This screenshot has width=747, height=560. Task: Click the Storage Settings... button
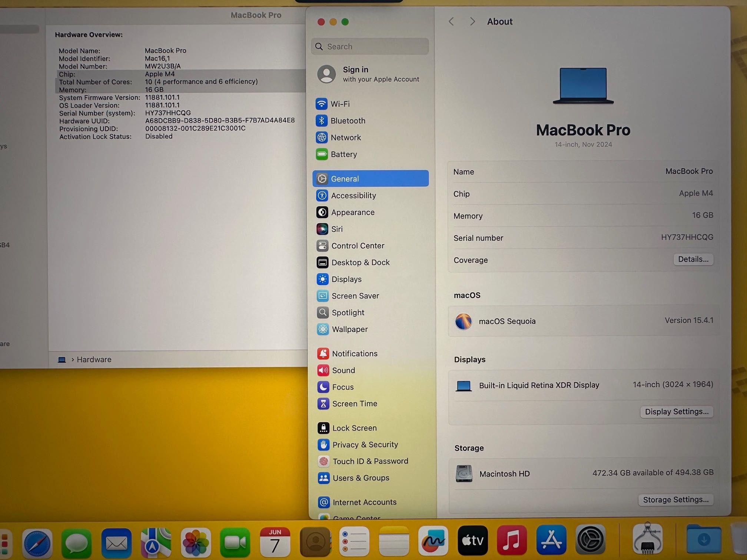[675, 500]
